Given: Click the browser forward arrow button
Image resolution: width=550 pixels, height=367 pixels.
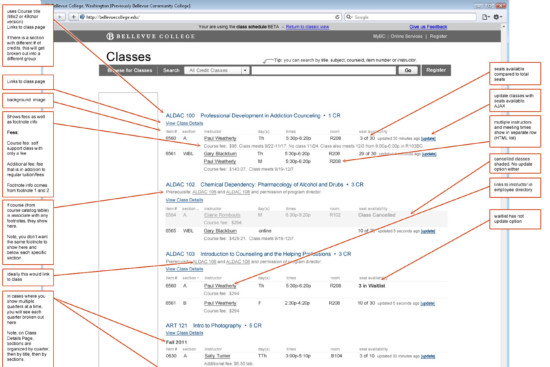Looking at the screenshot, I should [x=60, y=17].
